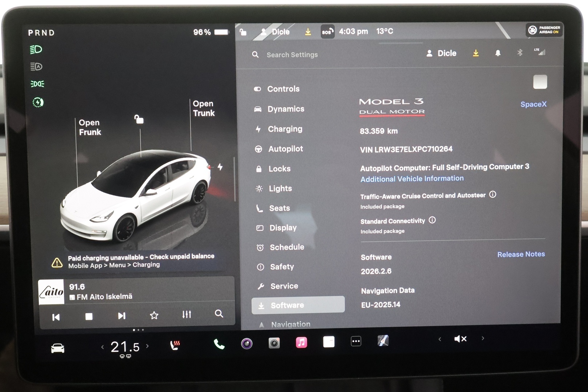Image resolution: width=588 pixels, height=392 pixels.
Task: Open all apps with three-dots icon
Action: point(356,341)
